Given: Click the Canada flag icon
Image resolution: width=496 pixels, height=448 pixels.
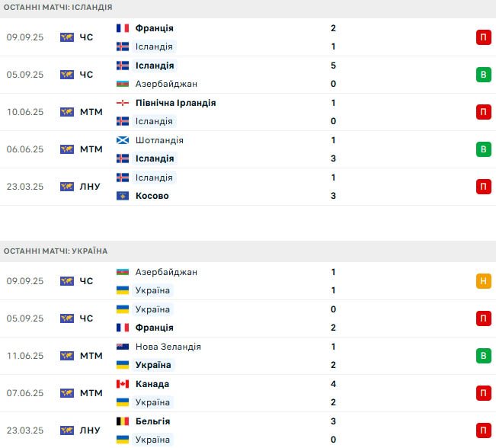Looking at the screenshot, I should [x=123, y=384].
